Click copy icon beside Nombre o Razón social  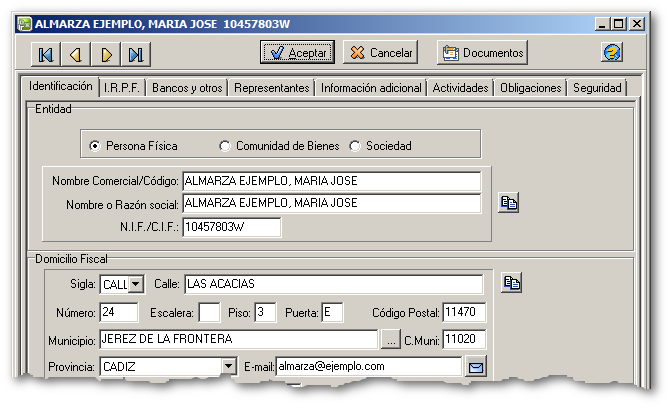509,203
